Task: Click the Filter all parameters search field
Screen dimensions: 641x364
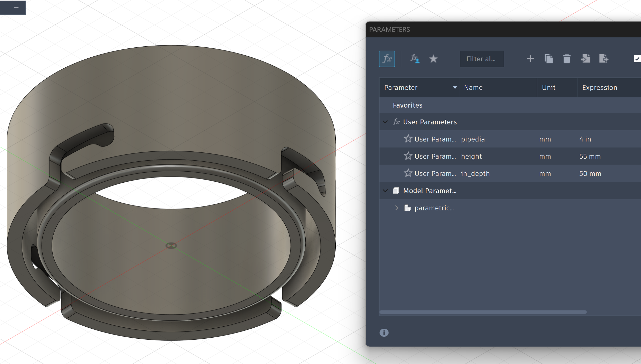Action: pos(482,59)
